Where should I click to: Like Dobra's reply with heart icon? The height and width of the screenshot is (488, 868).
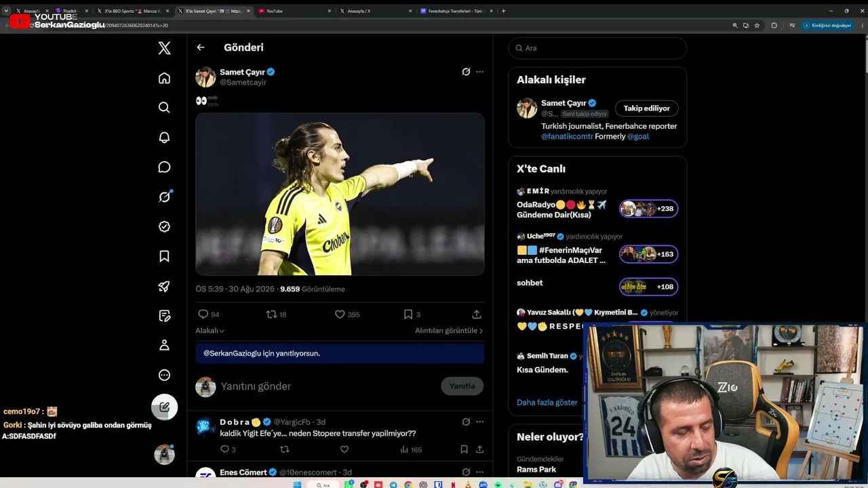click(x=344, y=449)
